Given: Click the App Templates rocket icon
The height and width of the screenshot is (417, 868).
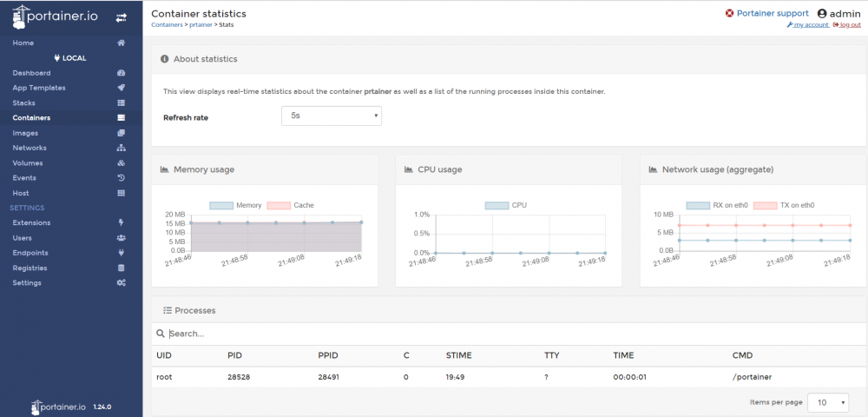Looking at the screenshot, I should 122,88.
